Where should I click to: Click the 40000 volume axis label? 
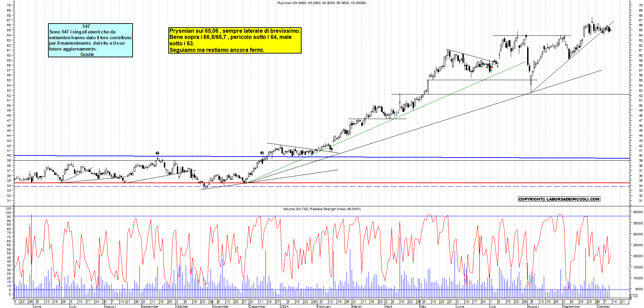point(638,212)
